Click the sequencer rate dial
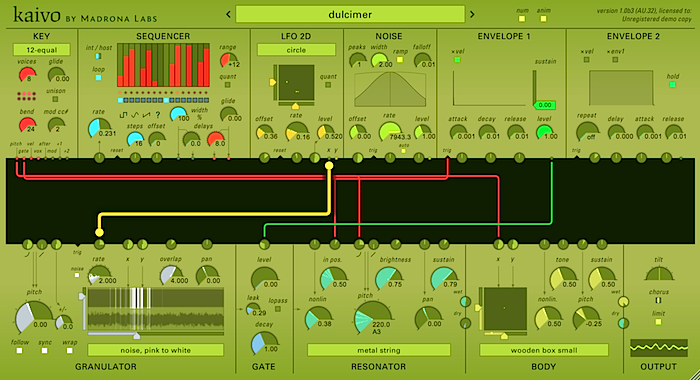This screenshot has height=380, width=700. [x=99, y=128]
